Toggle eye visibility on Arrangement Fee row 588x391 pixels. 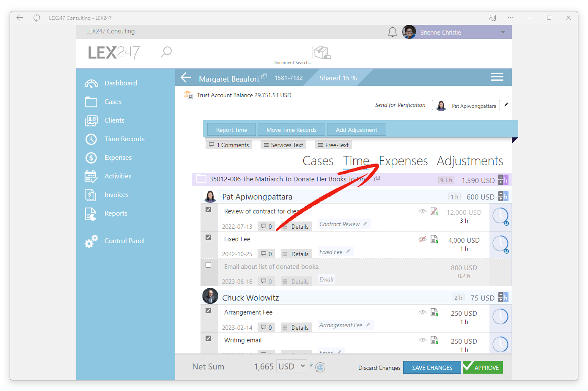[422, 312]
